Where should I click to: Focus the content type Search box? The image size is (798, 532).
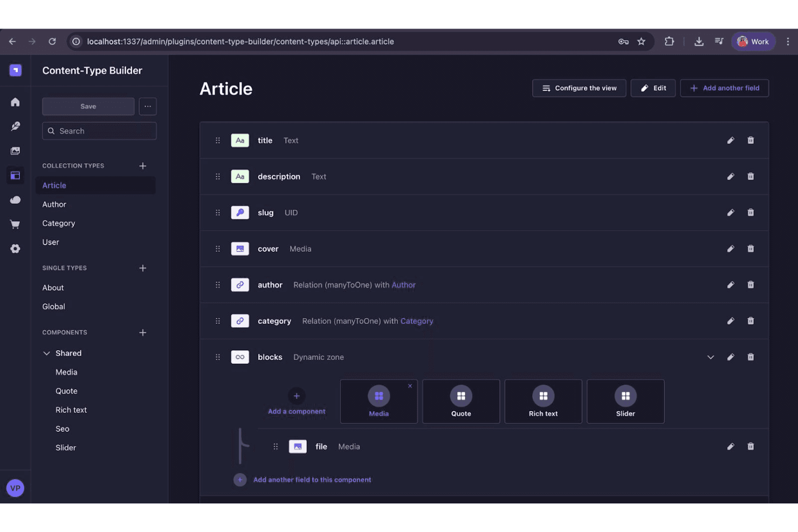click(x=99, y=131)
